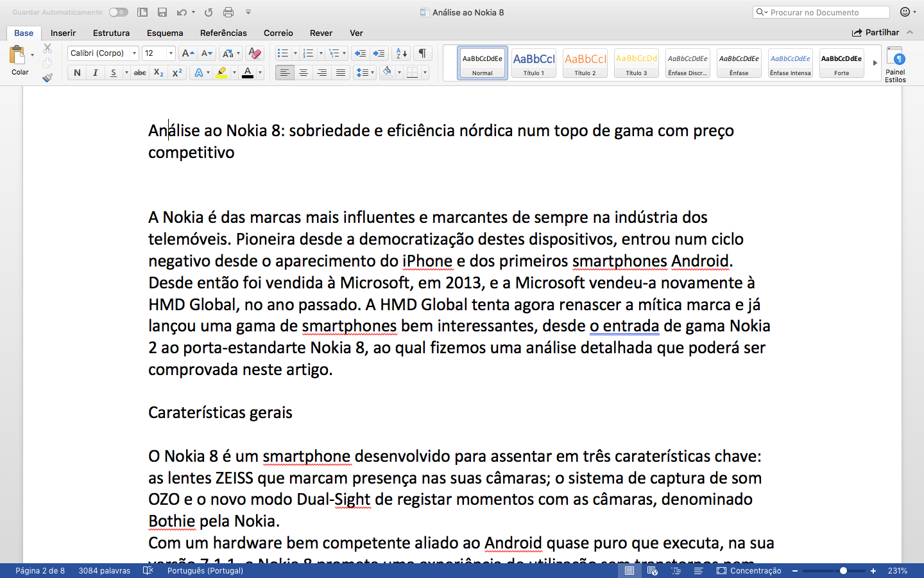
Task: Apply the Título 2 style
Action: pyautogui.click(x=585, y=63)
